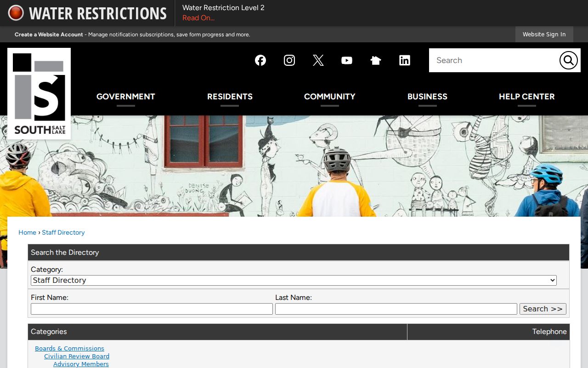Click into the Last Name field

tap(396, 309)
